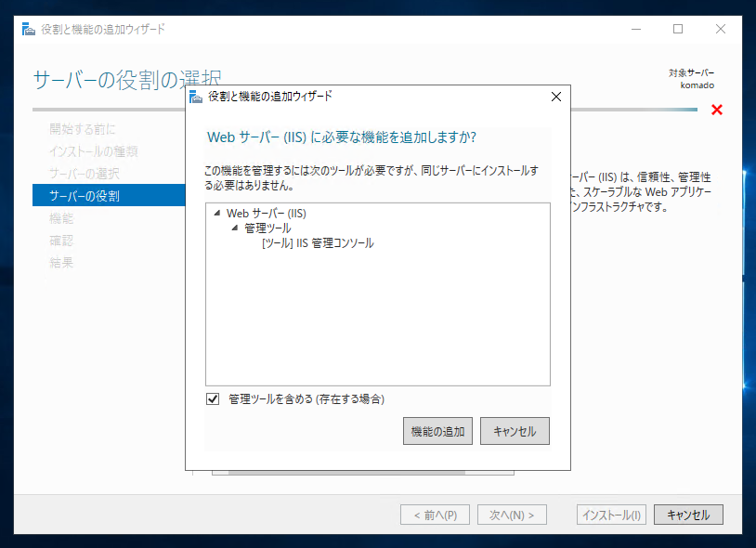The height and width of the screenshot is (548, 756).
Task: Minimize the main wizard window
Action: (636, 30)
